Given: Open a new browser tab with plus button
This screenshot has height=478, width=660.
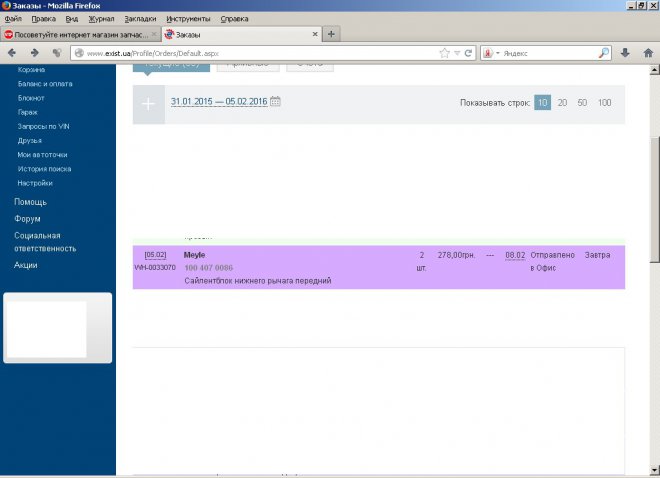Looking at the screenshot, I should pyautogui.click(x=332, y=34).
